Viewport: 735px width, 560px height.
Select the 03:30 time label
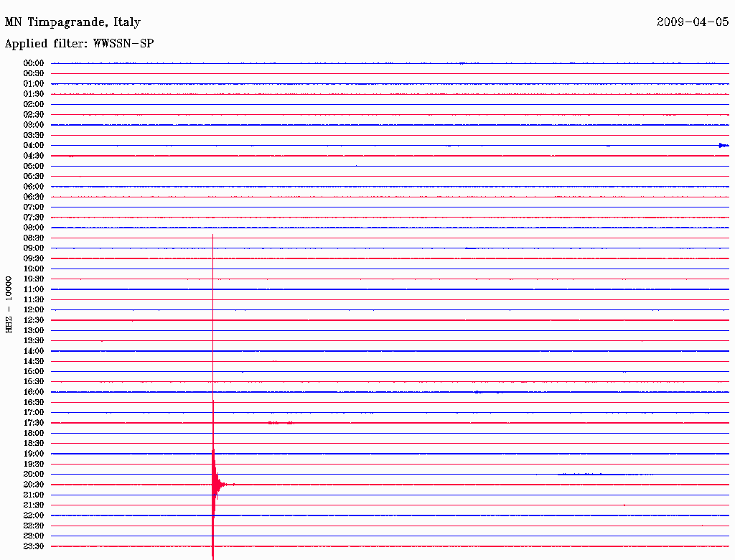click(34, 135)
